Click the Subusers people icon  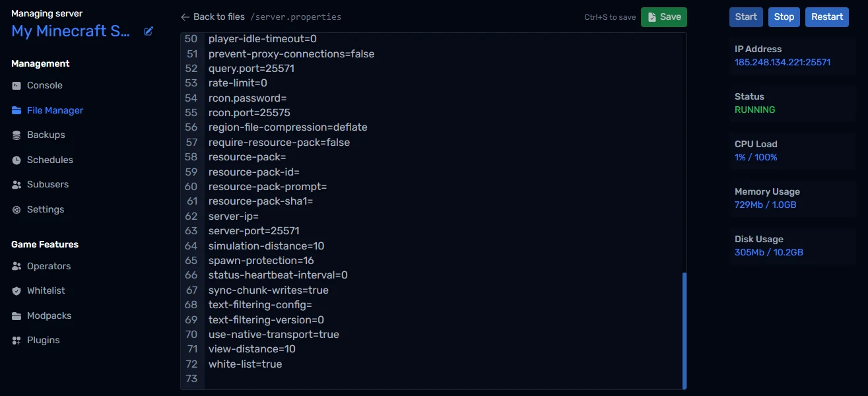coord(17,185)
